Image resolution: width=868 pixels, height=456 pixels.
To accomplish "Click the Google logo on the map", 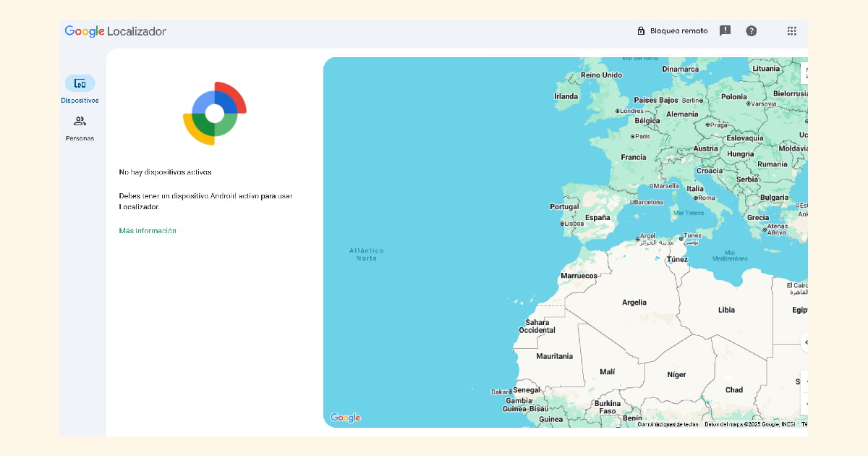I will click(346, 418).
